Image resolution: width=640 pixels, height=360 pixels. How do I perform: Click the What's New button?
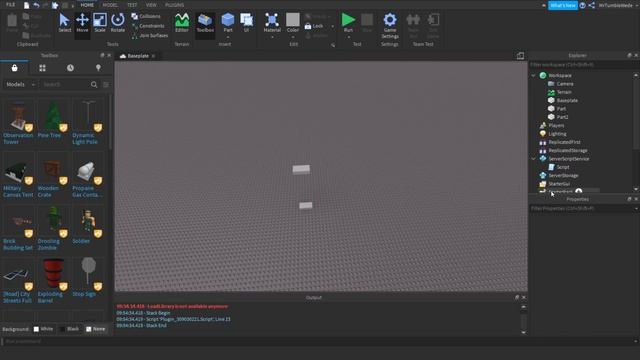pyautogui.click(x=562, y=5)
